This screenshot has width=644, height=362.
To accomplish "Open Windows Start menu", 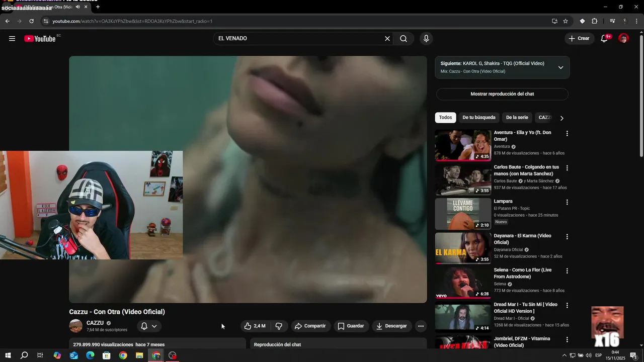I will click(8, 355).
